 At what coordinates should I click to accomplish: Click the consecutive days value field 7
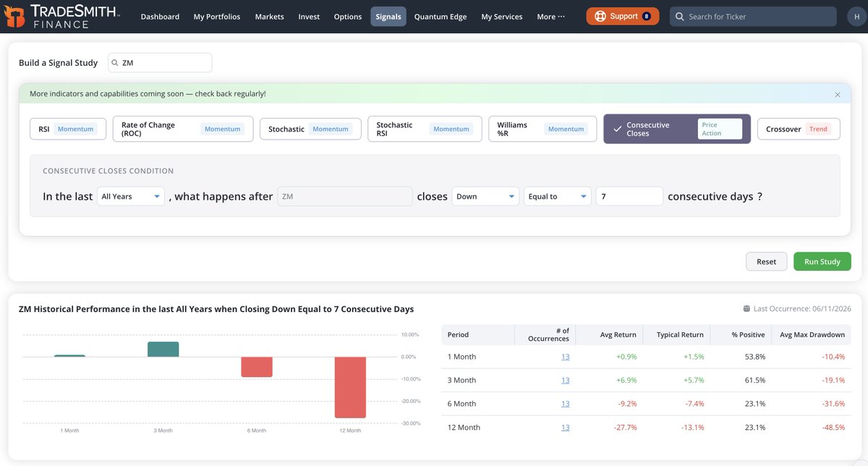pyautogui.click(x=629, y=196)
